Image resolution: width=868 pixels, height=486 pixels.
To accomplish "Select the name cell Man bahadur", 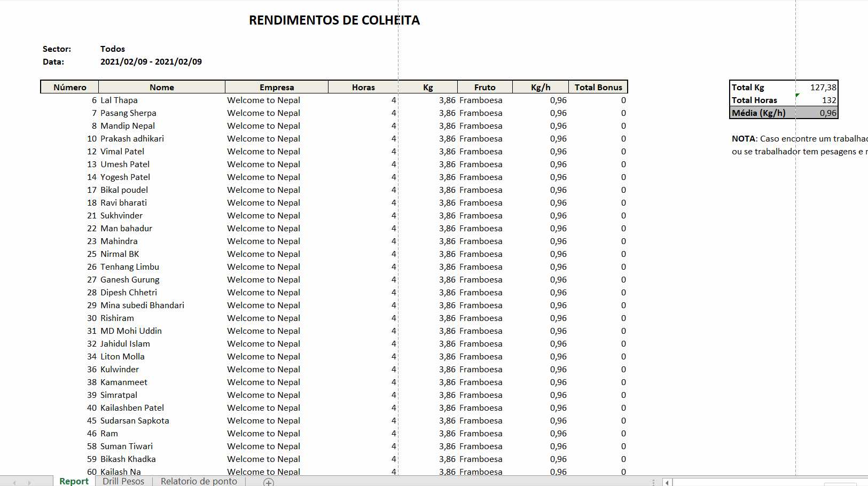I will click(x=126, y=228).
